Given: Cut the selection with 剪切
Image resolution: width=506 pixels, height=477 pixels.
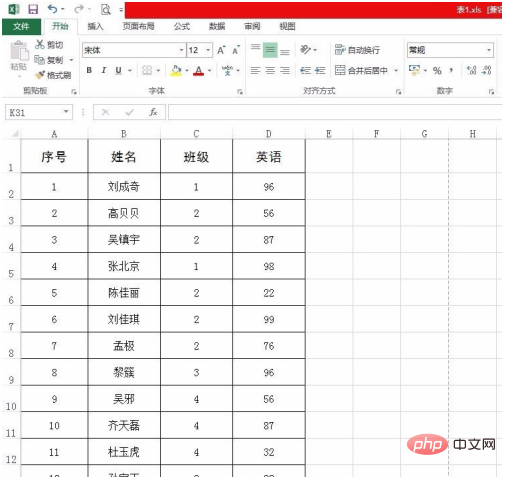Looking at the screenshot, I should click(x=49, y=44).
